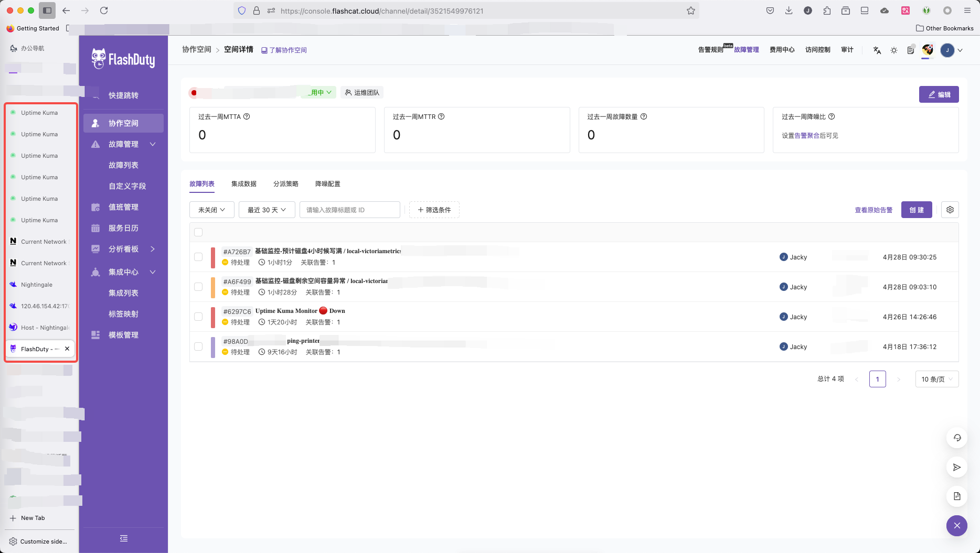Collapse the sidebar menu icon
This screenshot has width=980, height=553.
point(124,538)
